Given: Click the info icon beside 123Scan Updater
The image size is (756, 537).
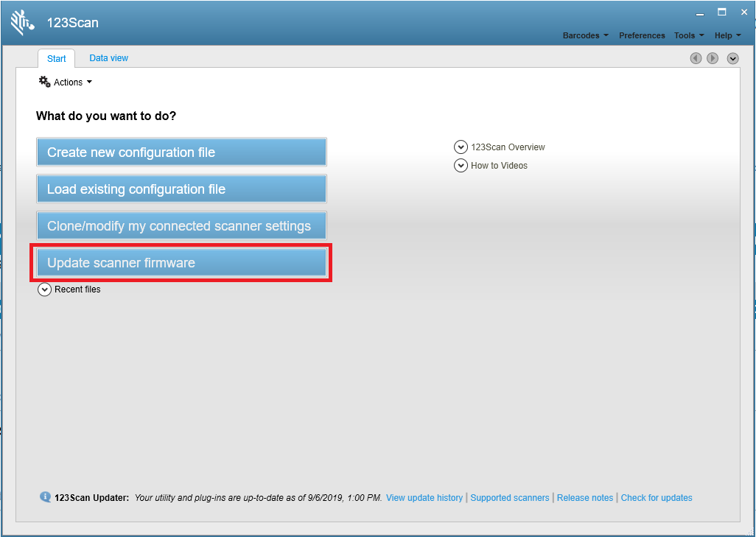Looking at the screenshot, I should point(45,497).
